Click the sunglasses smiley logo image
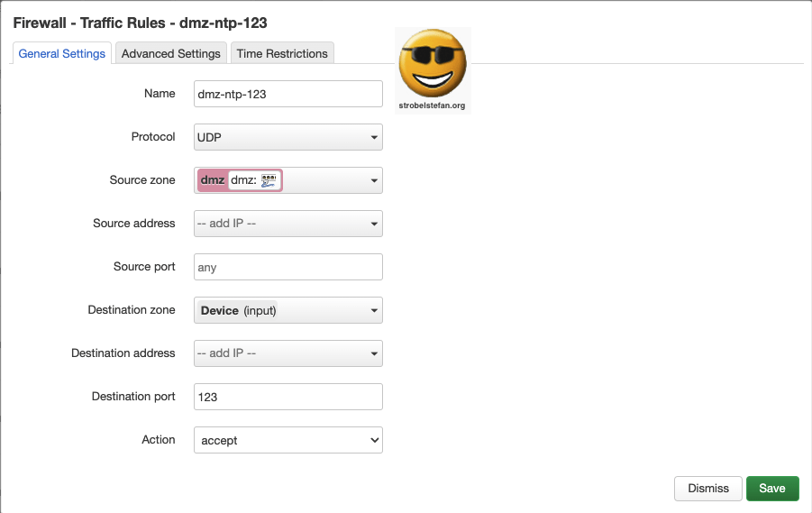The image size is (812, 513). tap(433, 64)
